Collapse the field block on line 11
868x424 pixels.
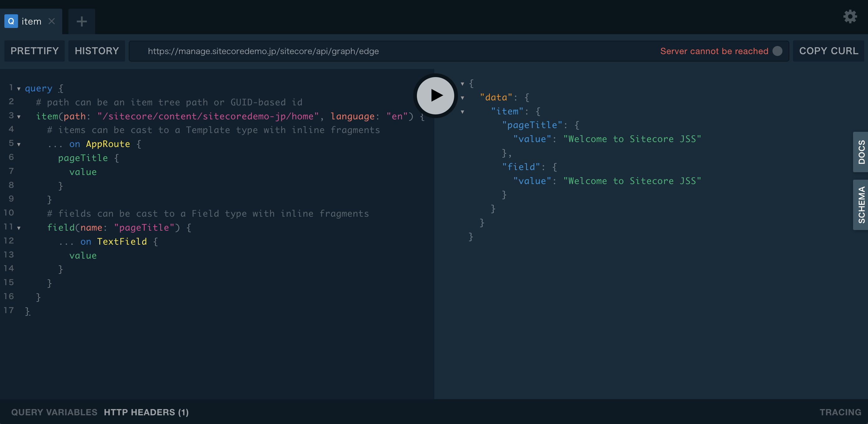tap(19, 228)
